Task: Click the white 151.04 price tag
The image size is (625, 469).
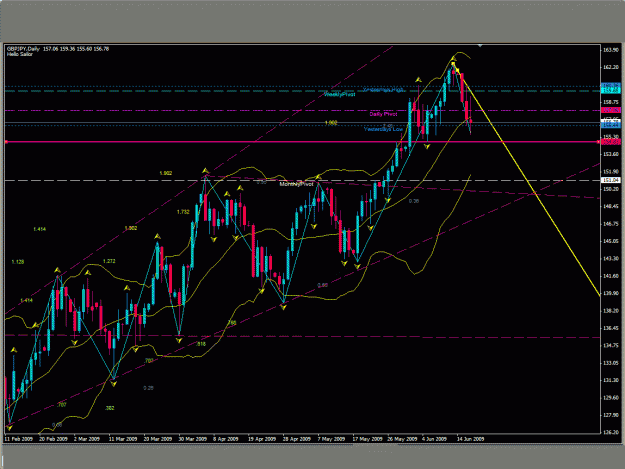Action: point(611,181)
